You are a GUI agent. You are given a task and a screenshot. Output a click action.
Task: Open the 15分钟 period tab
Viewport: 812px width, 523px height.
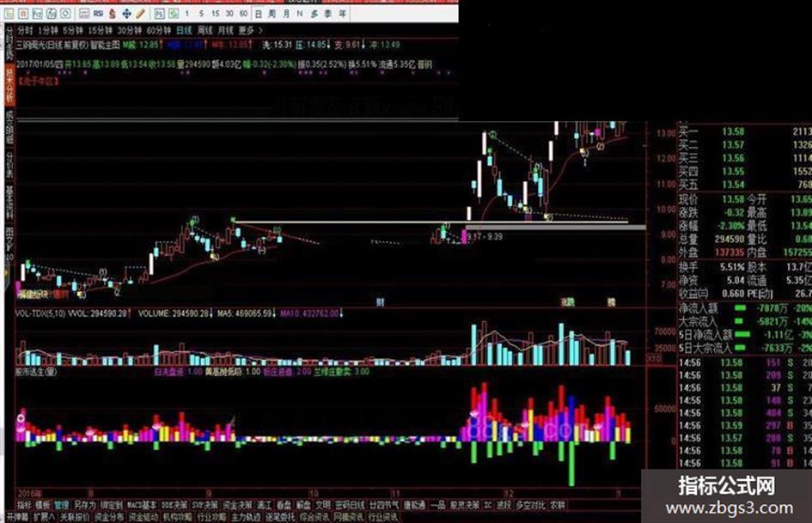coord(100,31)
